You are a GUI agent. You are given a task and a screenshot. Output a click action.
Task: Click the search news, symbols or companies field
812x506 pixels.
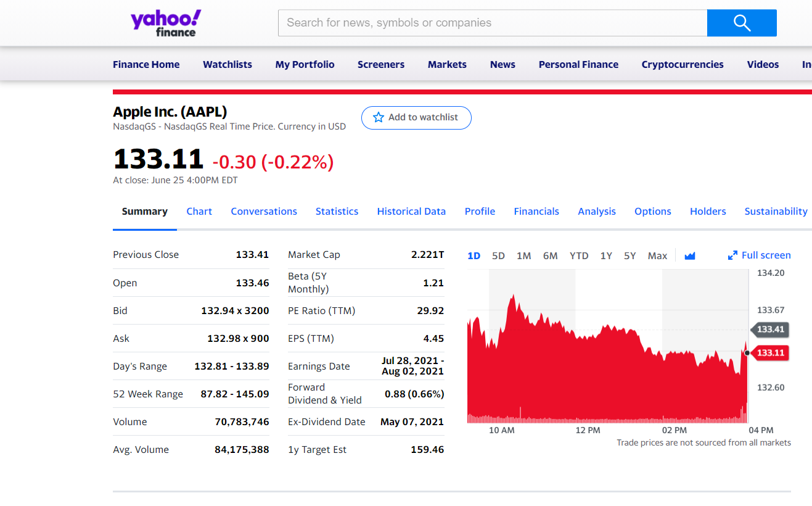click(493, 23)
